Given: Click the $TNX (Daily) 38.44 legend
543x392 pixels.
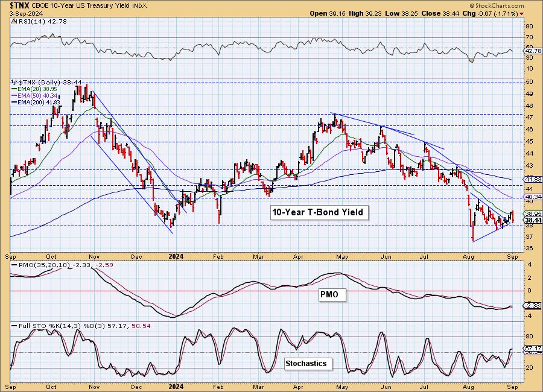Looking at the screenshot, I should [46, 83].
